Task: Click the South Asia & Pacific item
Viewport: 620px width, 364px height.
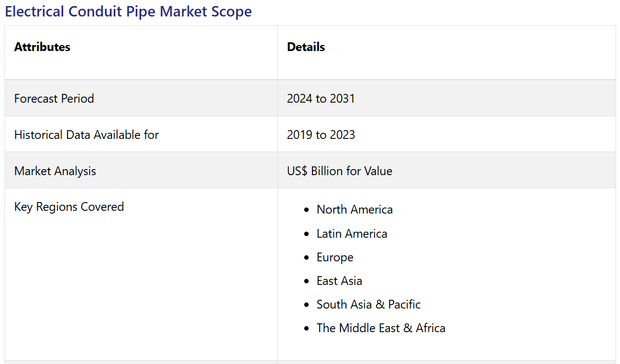Action: (368, 305)
